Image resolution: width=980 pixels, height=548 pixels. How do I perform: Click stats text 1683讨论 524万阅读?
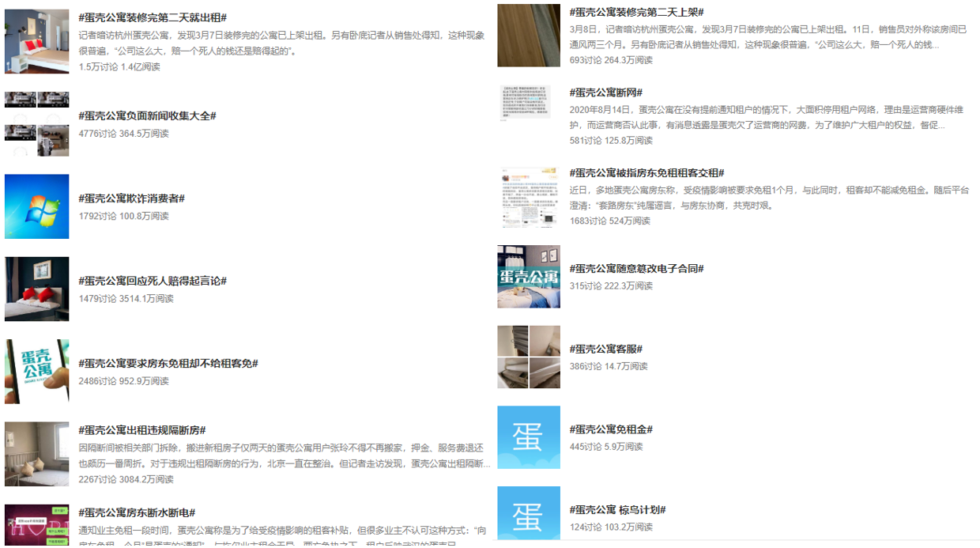coord(610,221)
